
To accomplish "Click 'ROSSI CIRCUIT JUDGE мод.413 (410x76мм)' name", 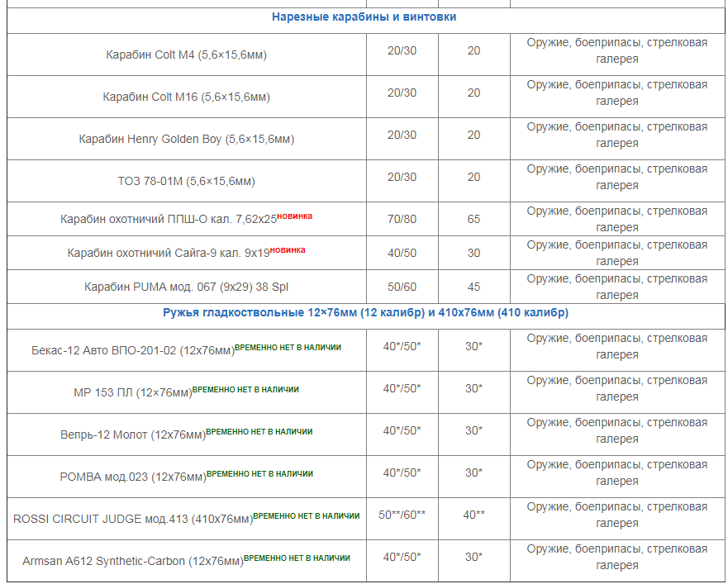I will pos(133,519).
